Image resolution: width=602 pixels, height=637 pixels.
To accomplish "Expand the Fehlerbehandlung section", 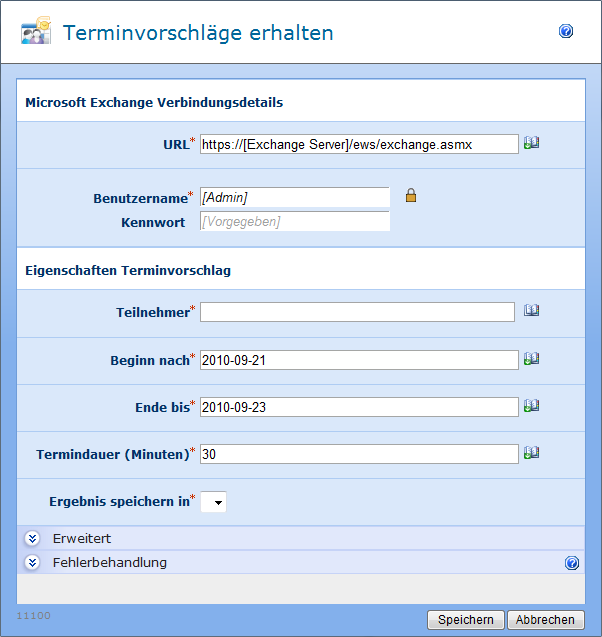I will 32,562.
